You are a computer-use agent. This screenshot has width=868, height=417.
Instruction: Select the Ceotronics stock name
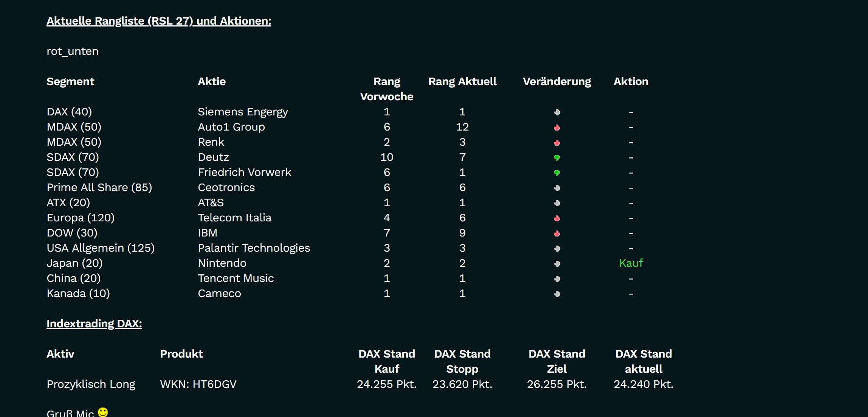tap(226, 187)
